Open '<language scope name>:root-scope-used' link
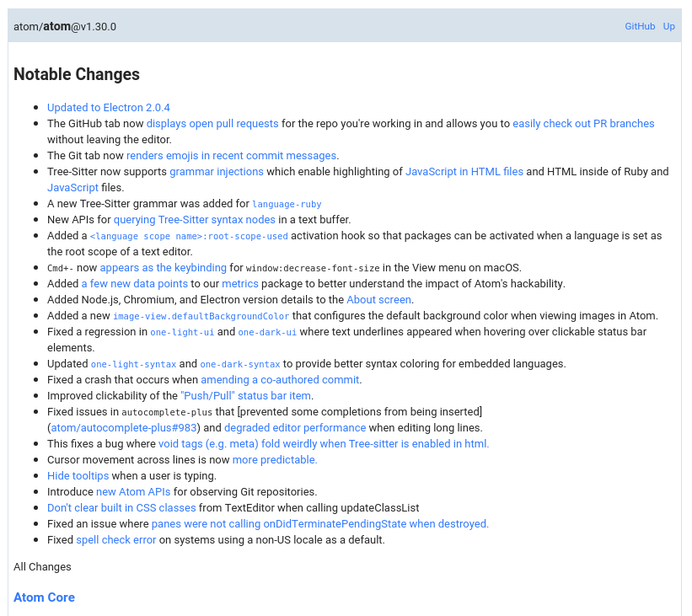 click(x=189, y=236)
